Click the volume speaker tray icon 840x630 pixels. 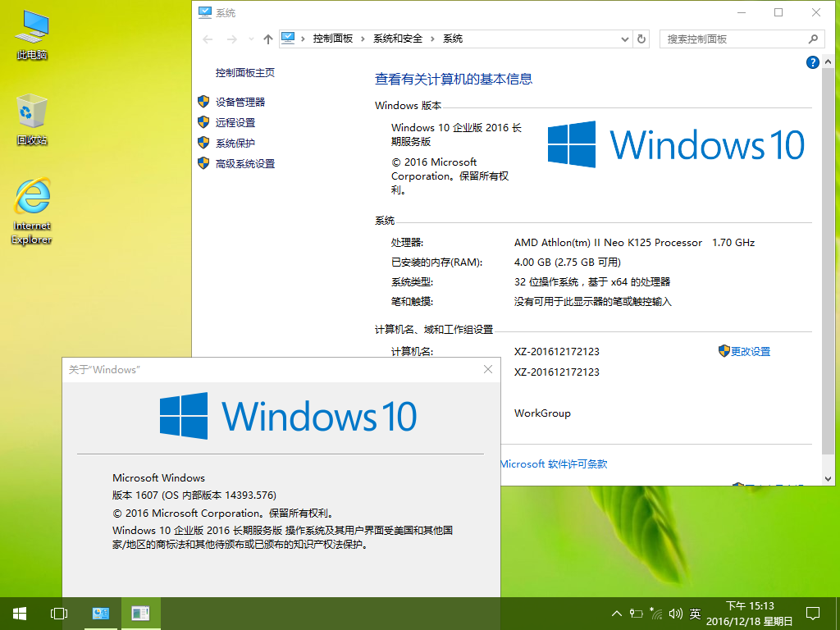click(676, 614)
